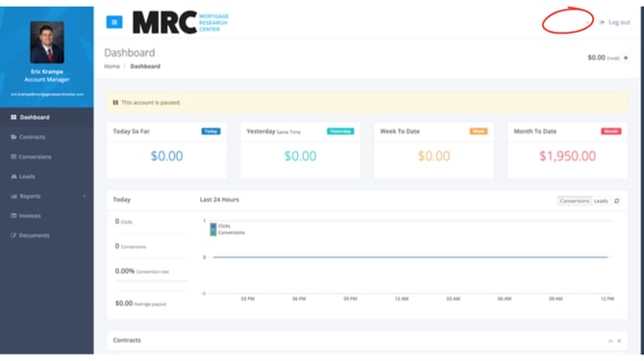The height and width of the screenshot is (361, 644).
Task: Click the Invoices icon in sidebar
Action: coord(13,216)
